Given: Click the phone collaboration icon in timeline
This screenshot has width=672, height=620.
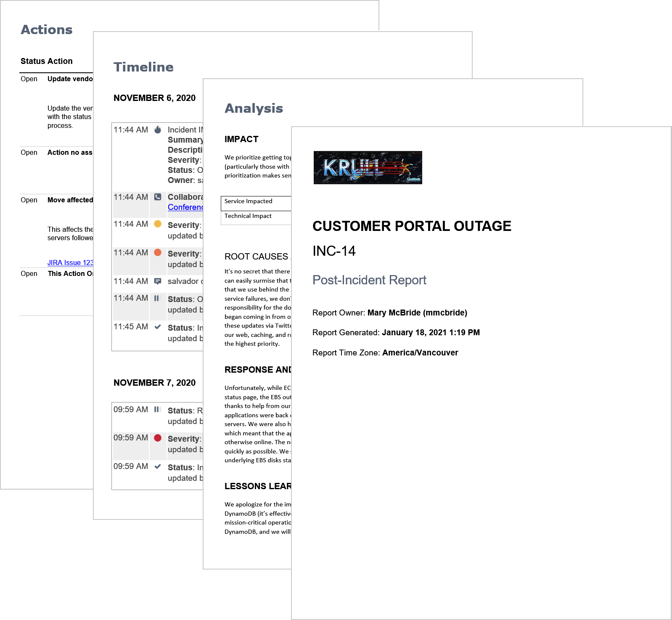Looking at the screenshot, I should (158, 197).
